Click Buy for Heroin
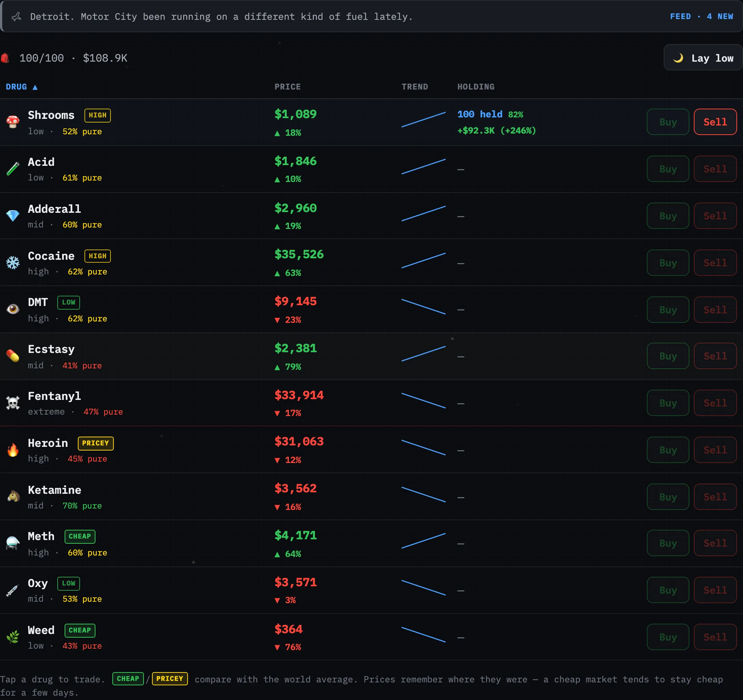The image size is (743, 700). pos(668,450)
